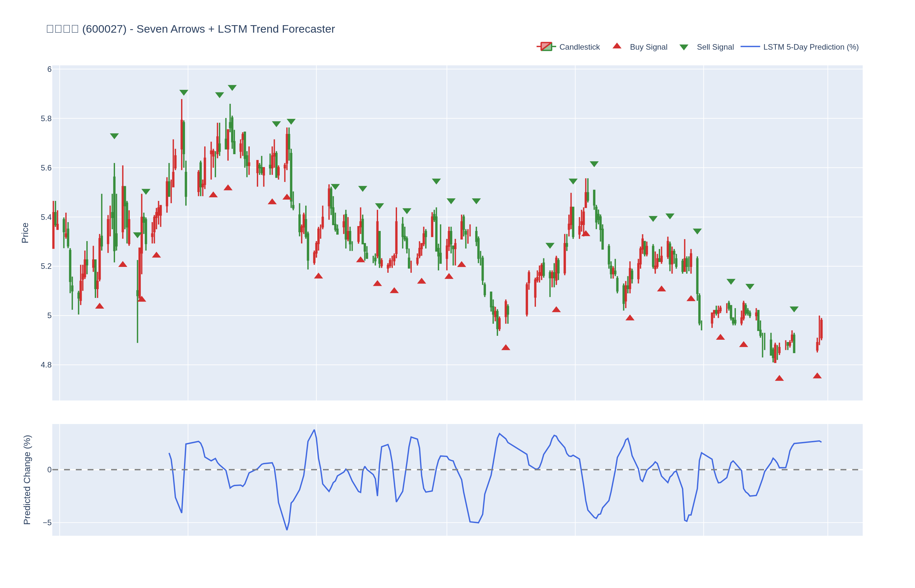Click the lowest trough of LSTM prediction line
This screenshot has height=588, width=915.
[x=287, y=529]
